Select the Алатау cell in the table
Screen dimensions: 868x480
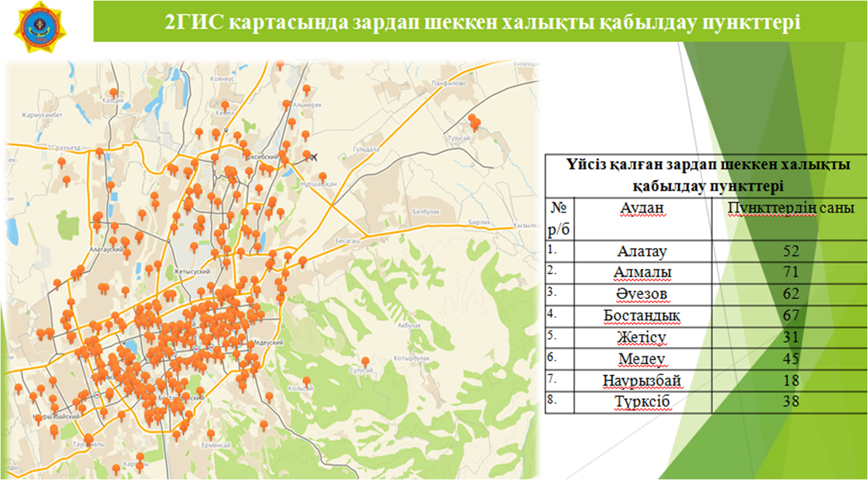coord(642,251)
